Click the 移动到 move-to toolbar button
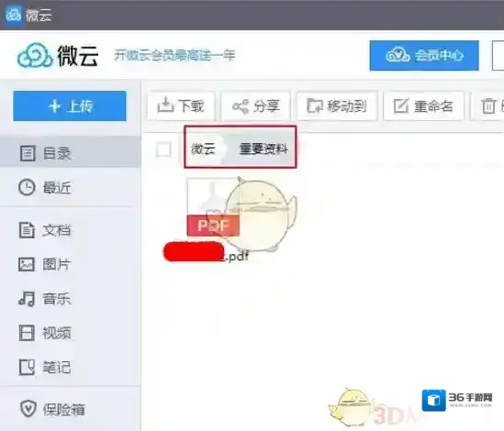 pos(337,106)
